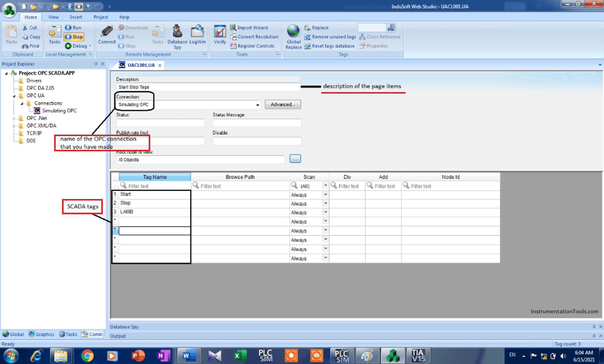Switch to the Global tab in Project Explorer
This screenshot has height=364, width=604.
click(x=13, y=334)
